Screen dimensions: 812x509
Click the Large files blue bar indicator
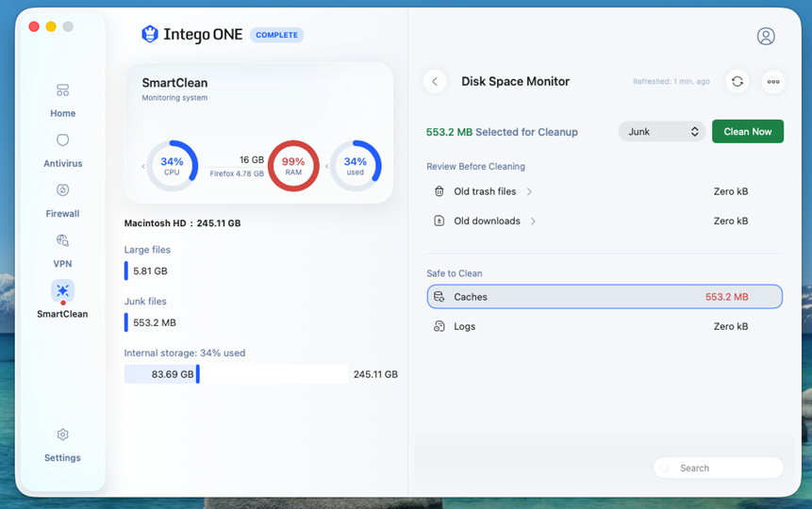[x=125, y=271]
